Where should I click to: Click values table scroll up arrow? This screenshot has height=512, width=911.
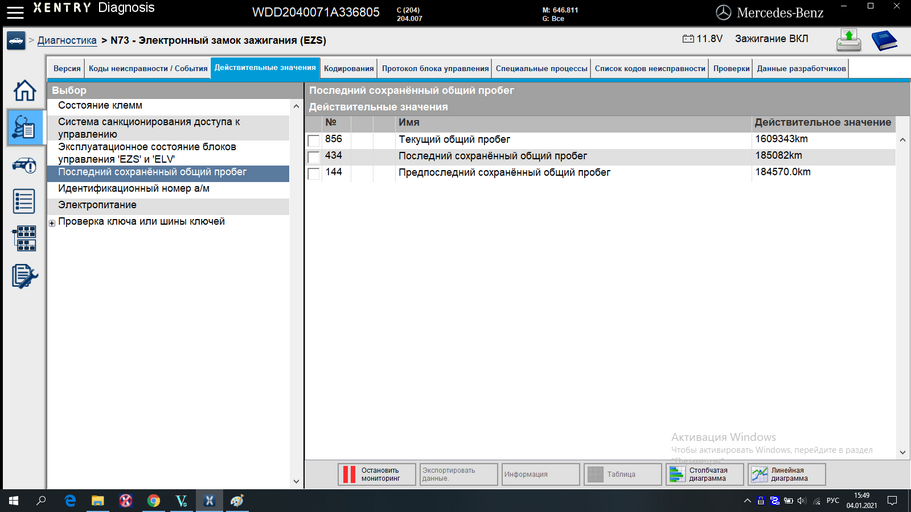click(x=902, y=139)
